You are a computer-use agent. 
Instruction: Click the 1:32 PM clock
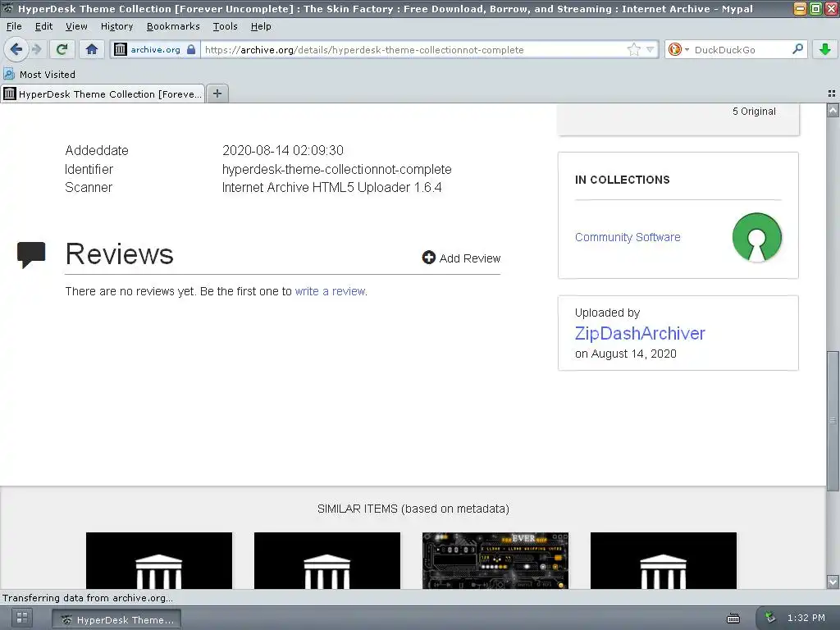click(806, 618)
